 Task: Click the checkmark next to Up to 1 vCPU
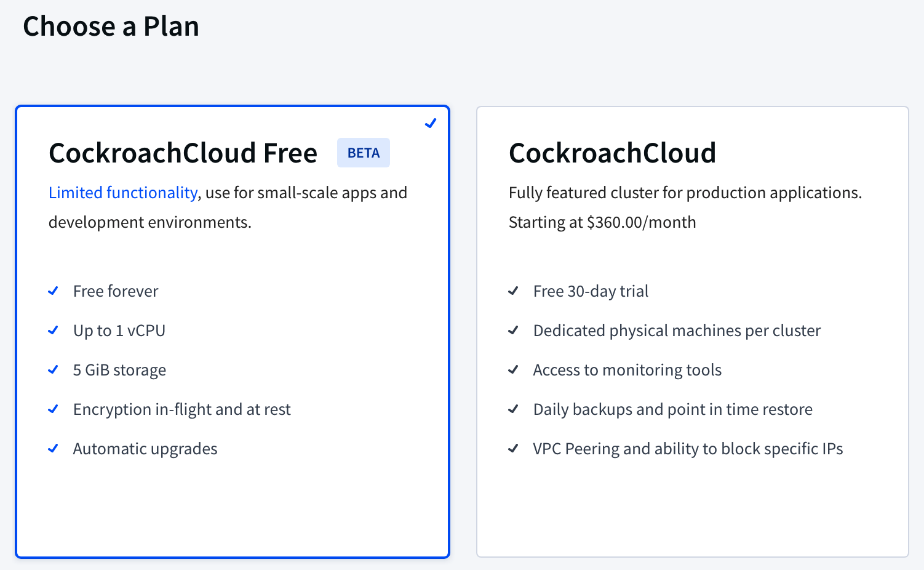pos(54,330)
